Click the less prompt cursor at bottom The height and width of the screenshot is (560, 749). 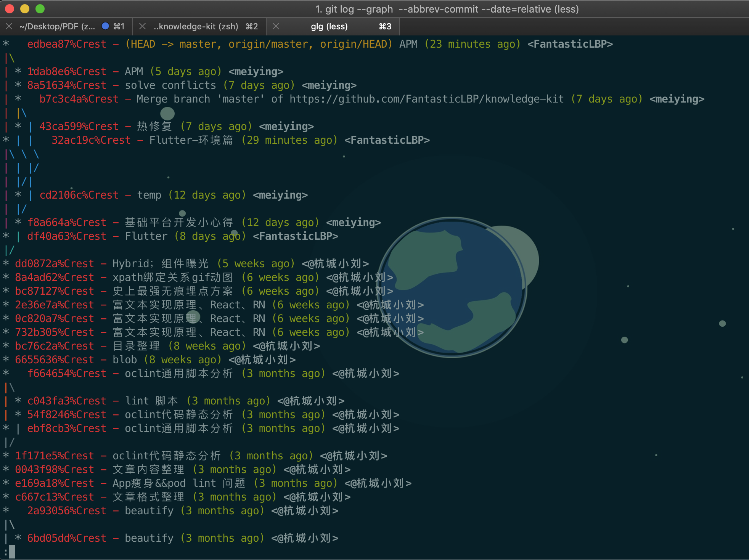click(x=12, y=551)
